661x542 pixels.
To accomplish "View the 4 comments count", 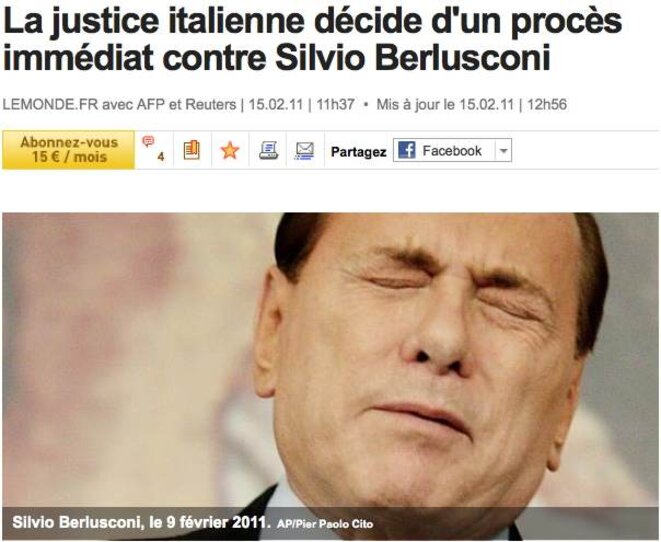I will pos(161,157).
